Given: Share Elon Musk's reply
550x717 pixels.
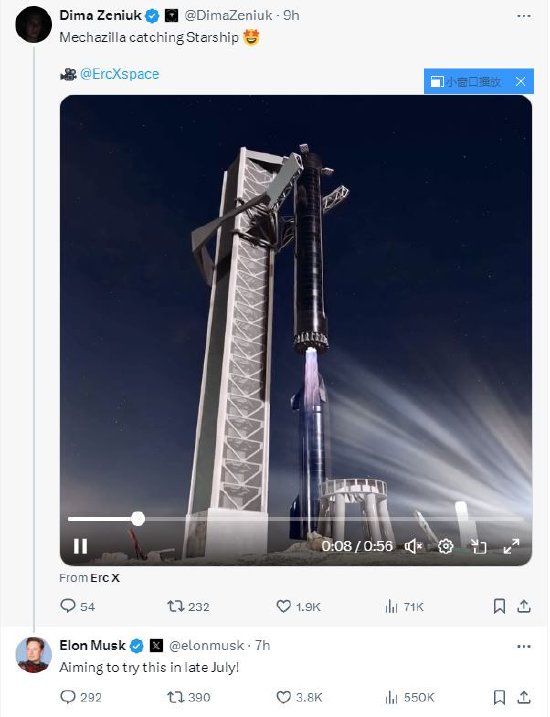Looking at the screenshot, I should tap(524, 697).
